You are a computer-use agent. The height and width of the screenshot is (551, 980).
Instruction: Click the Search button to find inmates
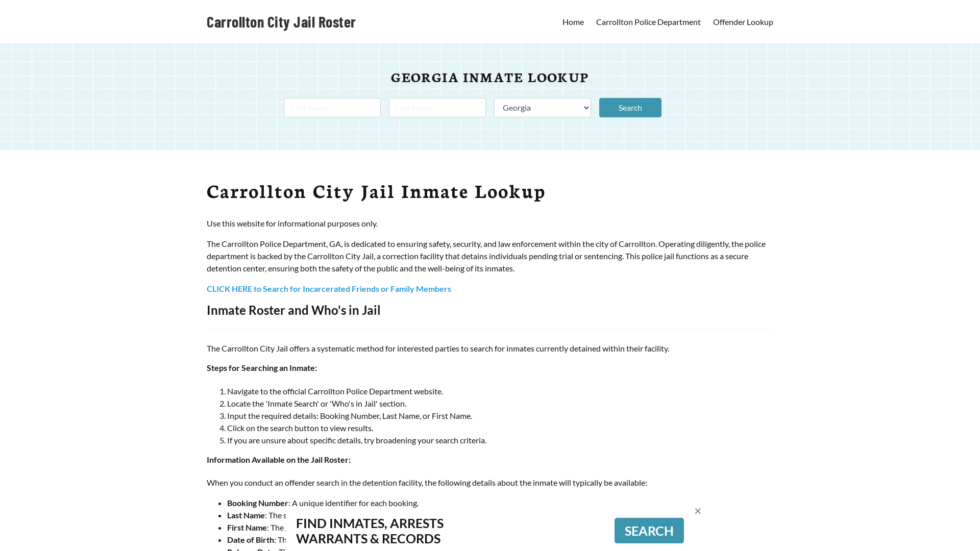[x=630, y=107]
